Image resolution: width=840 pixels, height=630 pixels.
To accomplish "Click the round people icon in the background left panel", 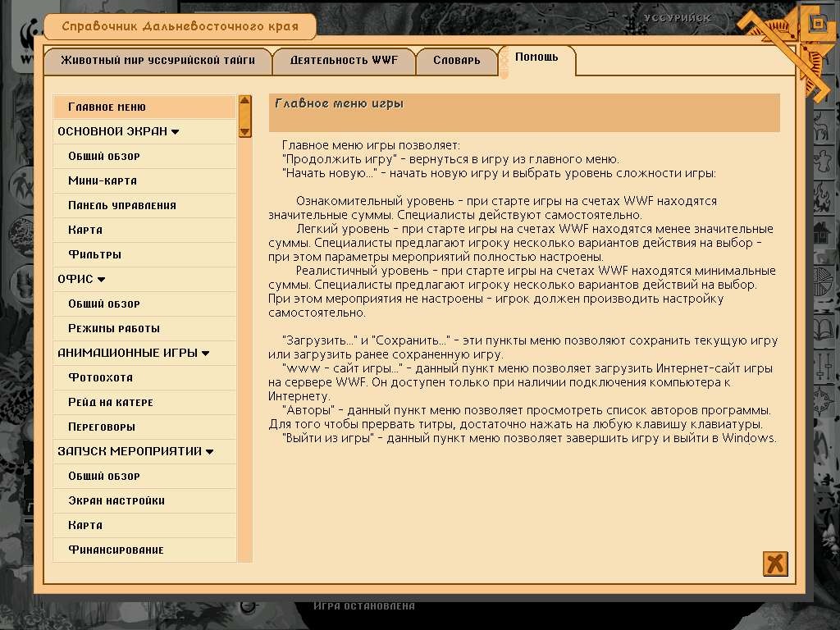I will (21, 186).
